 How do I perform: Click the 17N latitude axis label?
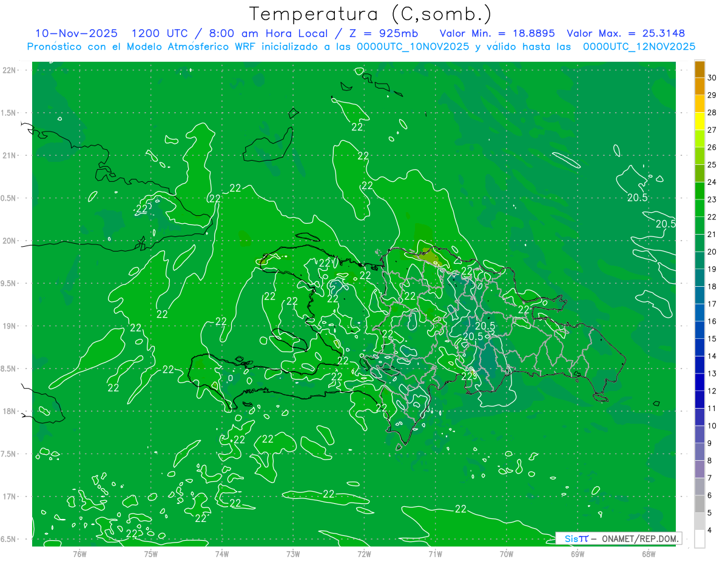tap(9, 497)
